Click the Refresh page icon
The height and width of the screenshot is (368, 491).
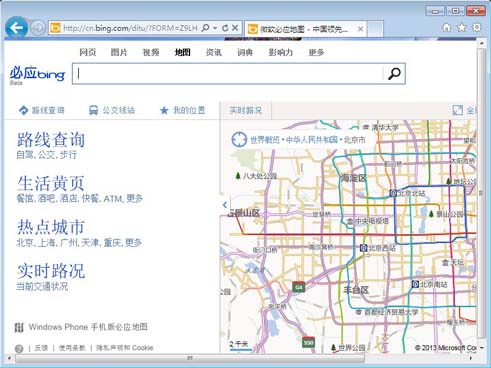(x=225, y=28)
